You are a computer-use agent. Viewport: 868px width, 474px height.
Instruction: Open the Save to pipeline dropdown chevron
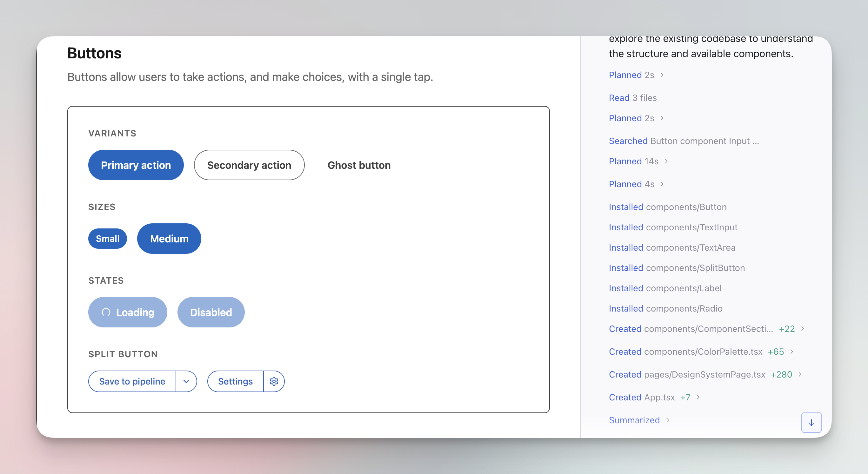point(186,381)
